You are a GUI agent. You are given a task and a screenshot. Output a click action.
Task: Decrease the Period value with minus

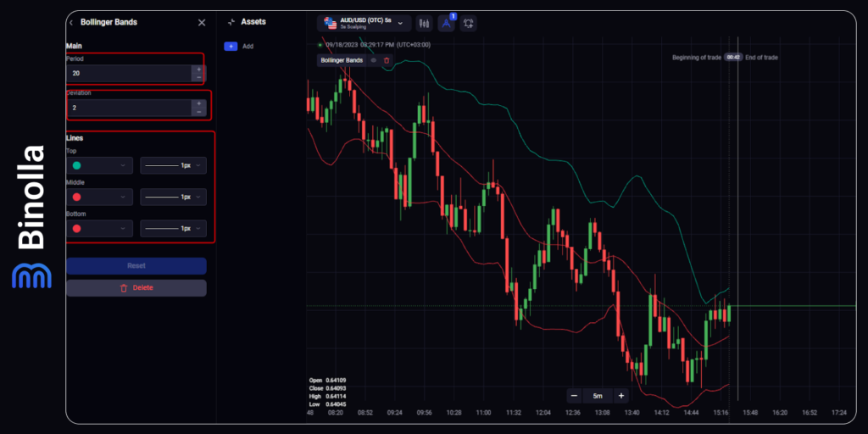tap(198, 77)
